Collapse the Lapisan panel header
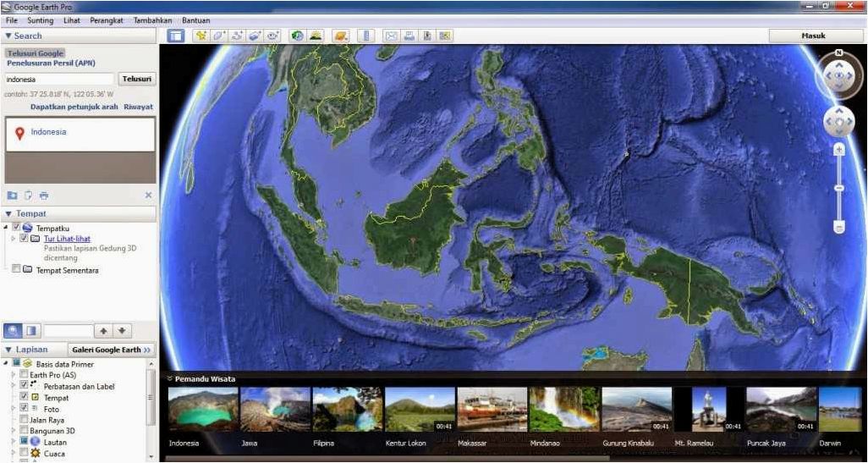 click(x=35, y=350)
